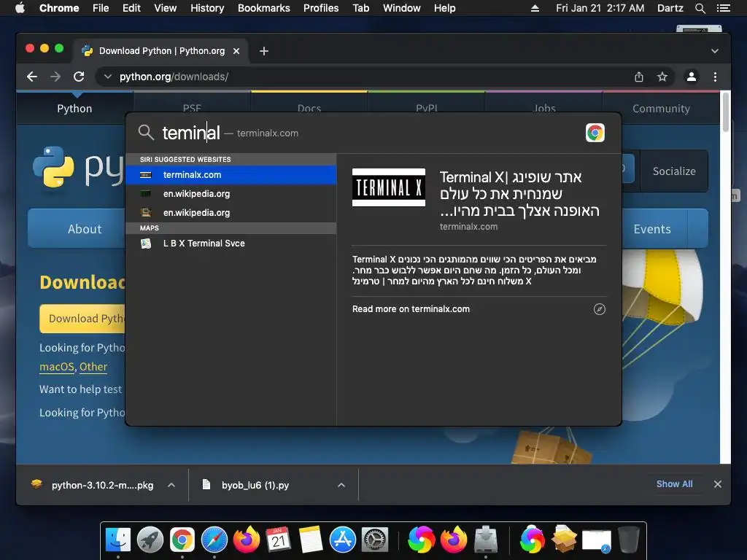
Task: Open the Events navigation menu
Action: pyautogui.click(x=651, y=229)
